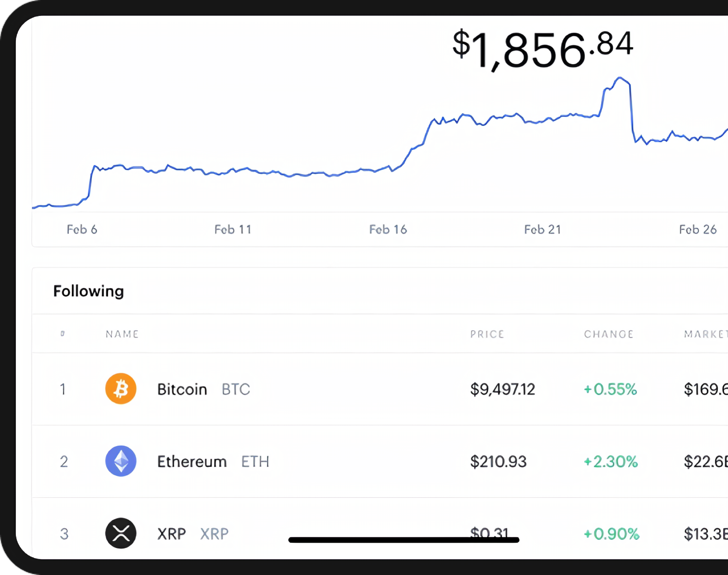
Task: Sort list by the PRICE column header
Action: tap(487, 334)
